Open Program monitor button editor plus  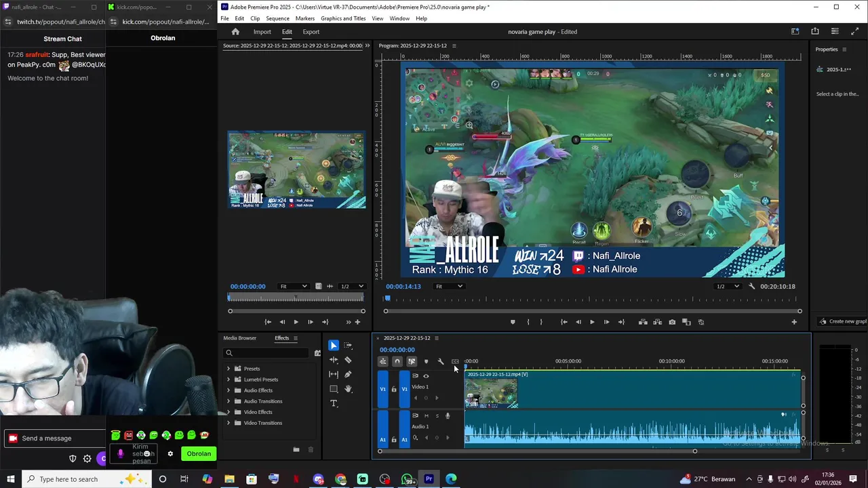pos(794,322)
